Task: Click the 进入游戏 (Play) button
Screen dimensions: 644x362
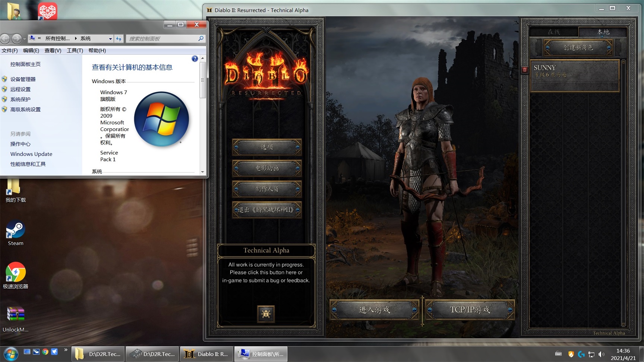Action: pyautogui.click(x=375, y=309)
